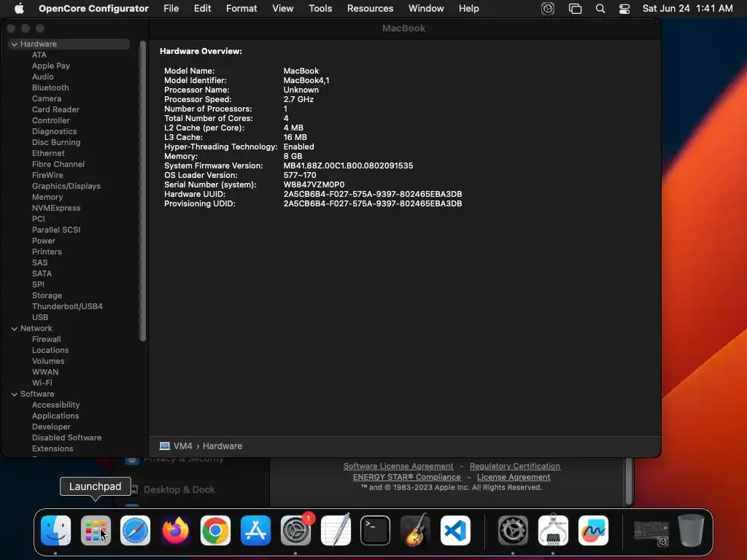Viewport: 747px width, 560px height.
Task: Open the Regulatory Certification link
Action: tap(515, 466)
